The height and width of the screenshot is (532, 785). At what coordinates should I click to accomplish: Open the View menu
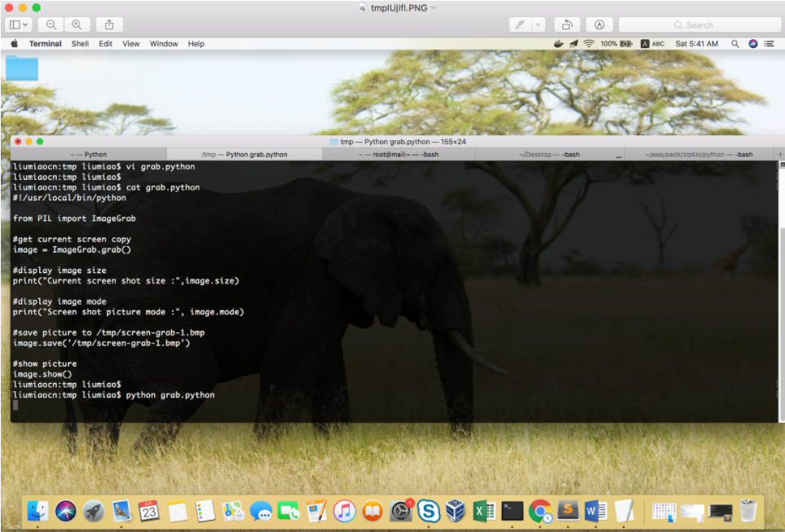click(131, 43)
